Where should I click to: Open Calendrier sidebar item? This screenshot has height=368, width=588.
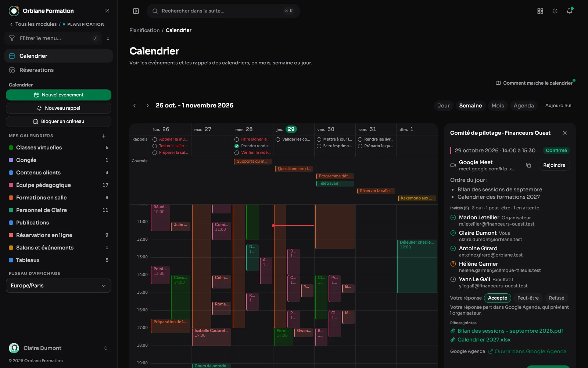[x=59, y=56]
